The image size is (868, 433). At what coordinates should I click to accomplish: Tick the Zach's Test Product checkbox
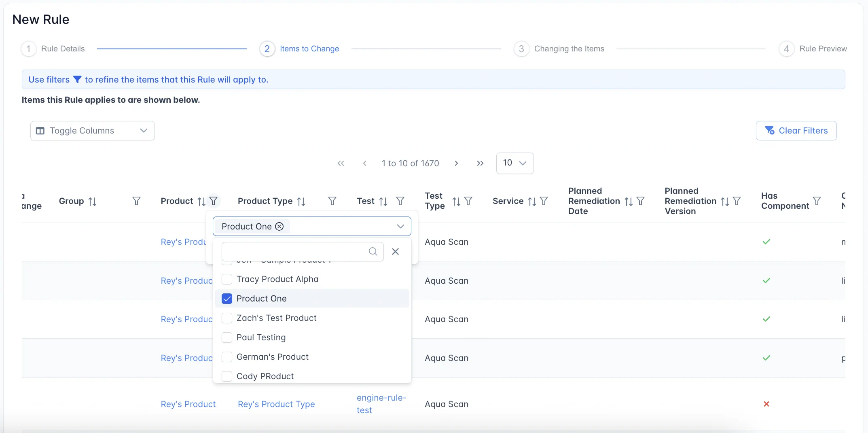click(227, 318)
